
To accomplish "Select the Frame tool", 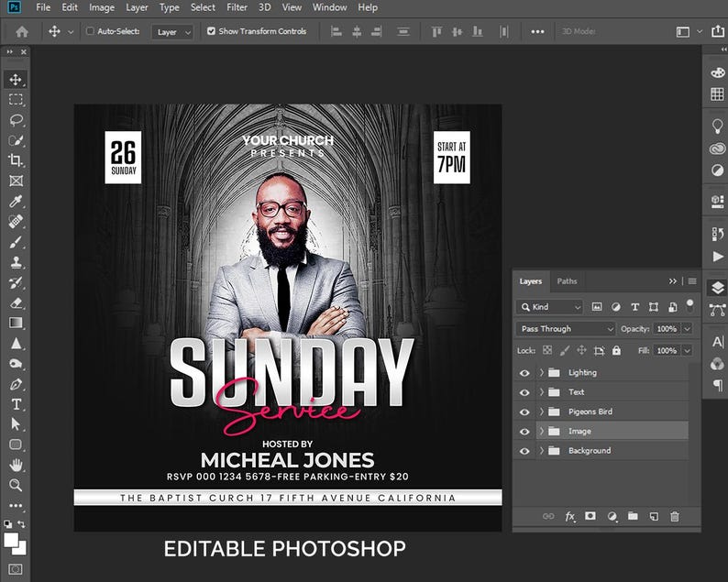I will 16,181.
